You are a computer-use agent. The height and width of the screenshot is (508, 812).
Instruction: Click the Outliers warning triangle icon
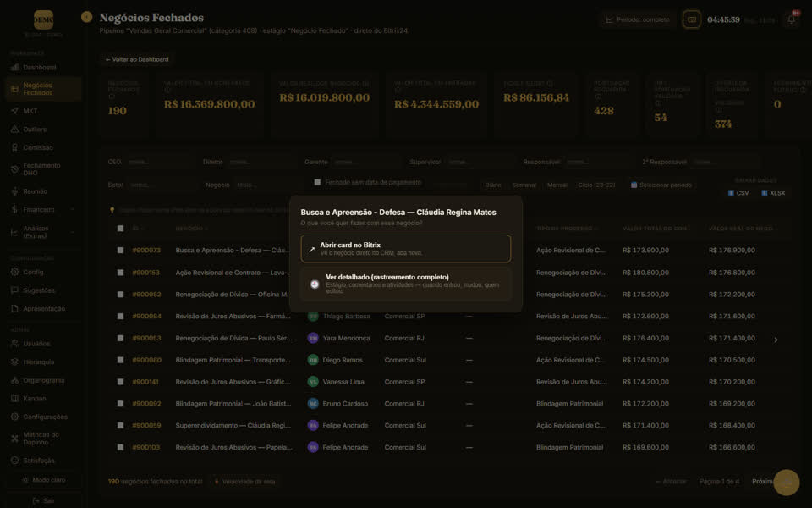[14, 129]
